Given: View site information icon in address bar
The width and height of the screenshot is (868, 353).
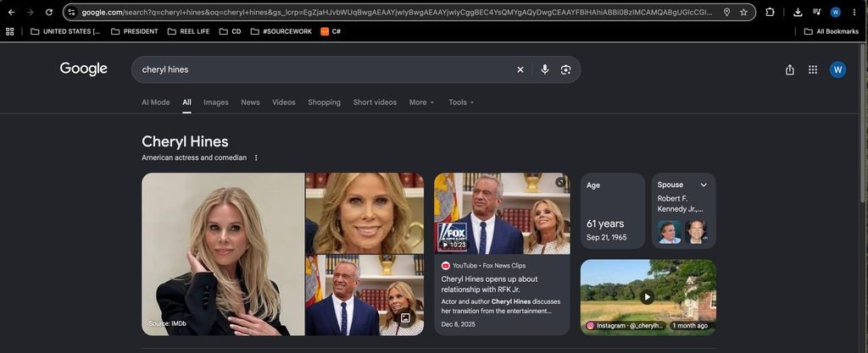Looking at the screenshot, I should point(71,12).
